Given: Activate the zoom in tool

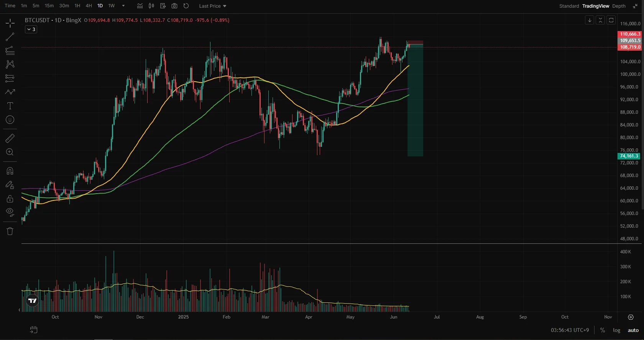Looking at the screenshot, I should coord(10,152).
